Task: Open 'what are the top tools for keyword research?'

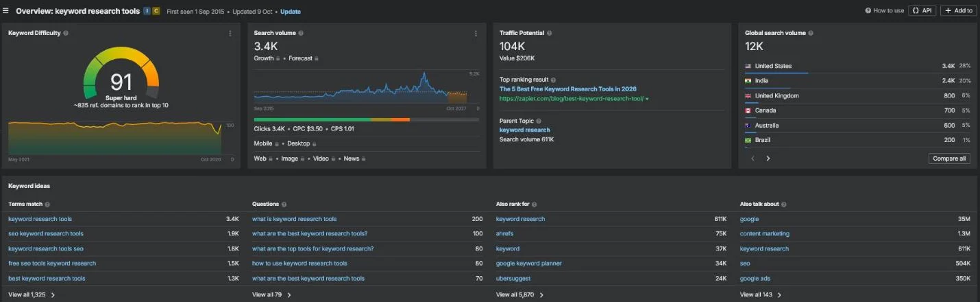Action: [x=313, y=248]
